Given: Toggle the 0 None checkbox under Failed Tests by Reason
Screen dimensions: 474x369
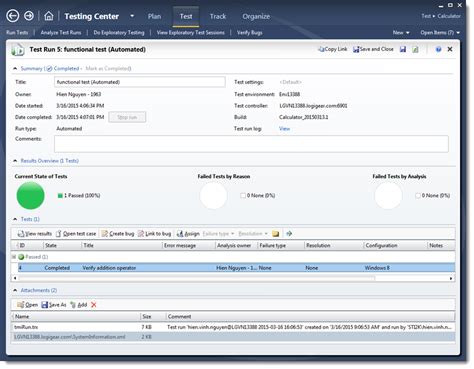Looking at the screenshot, I should (243, 196).
